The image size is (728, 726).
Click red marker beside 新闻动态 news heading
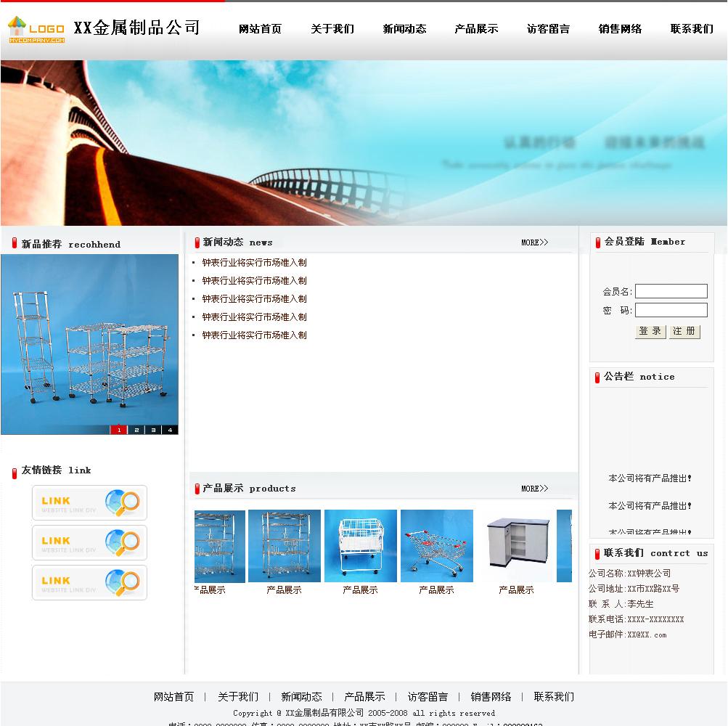(197, 242)
